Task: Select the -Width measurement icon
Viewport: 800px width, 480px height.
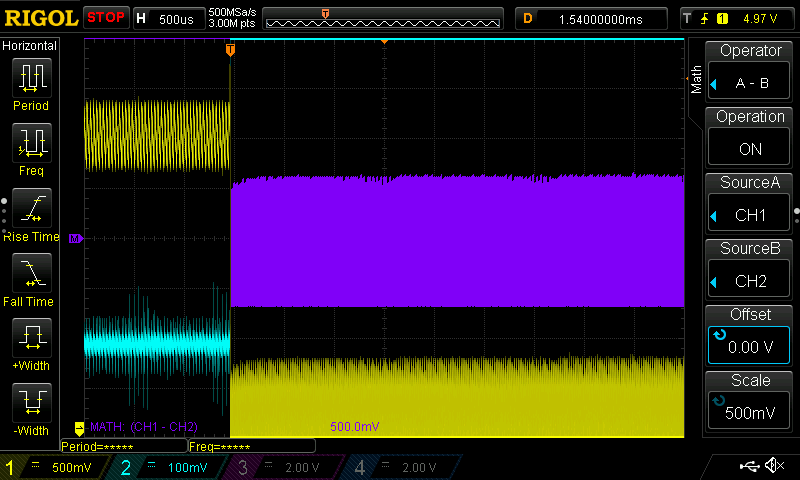Action: coord(32,403)
